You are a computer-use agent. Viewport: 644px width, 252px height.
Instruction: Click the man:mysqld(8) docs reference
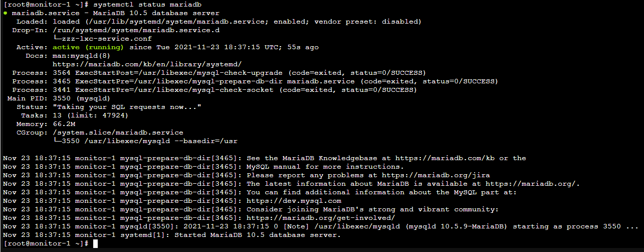coord(80,56)
